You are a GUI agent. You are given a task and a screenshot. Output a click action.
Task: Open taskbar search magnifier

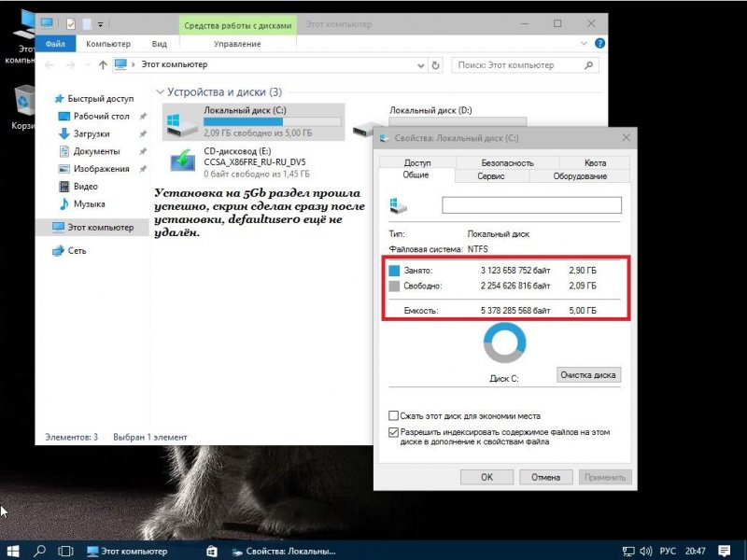pyautogui.click(x=39, y=551)
